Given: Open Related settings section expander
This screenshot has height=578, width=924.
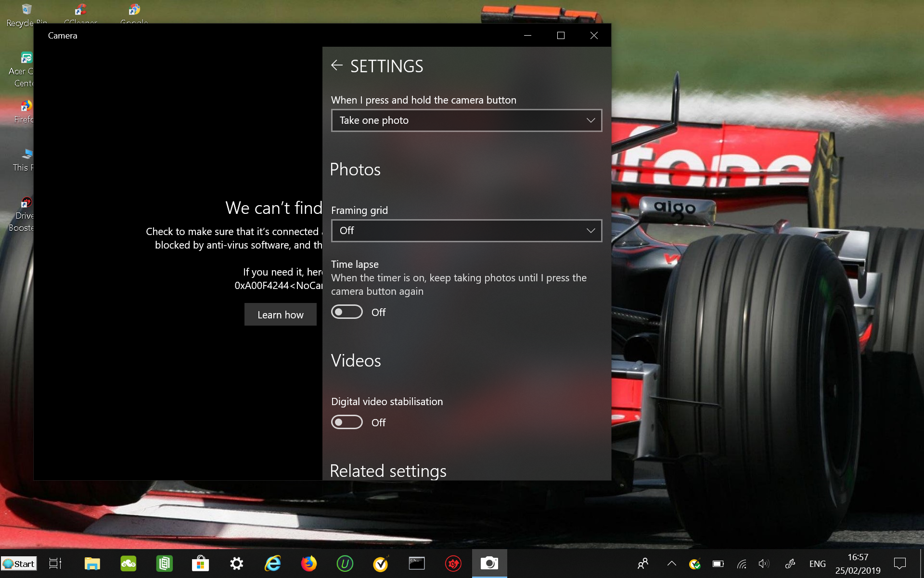Looking at the screenshot, I should click(x=388, y=471).
